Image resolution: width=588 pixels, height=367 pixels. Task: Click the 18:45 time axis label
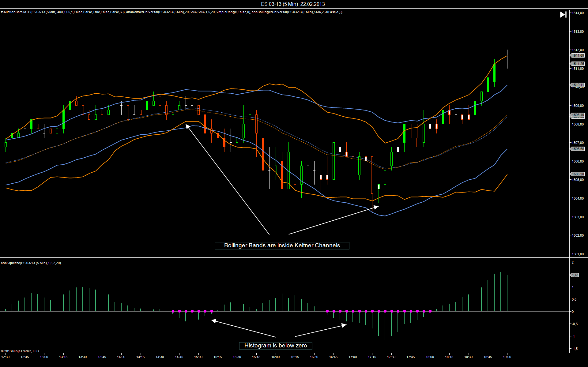pyautogui.click(x=488, y=357)
